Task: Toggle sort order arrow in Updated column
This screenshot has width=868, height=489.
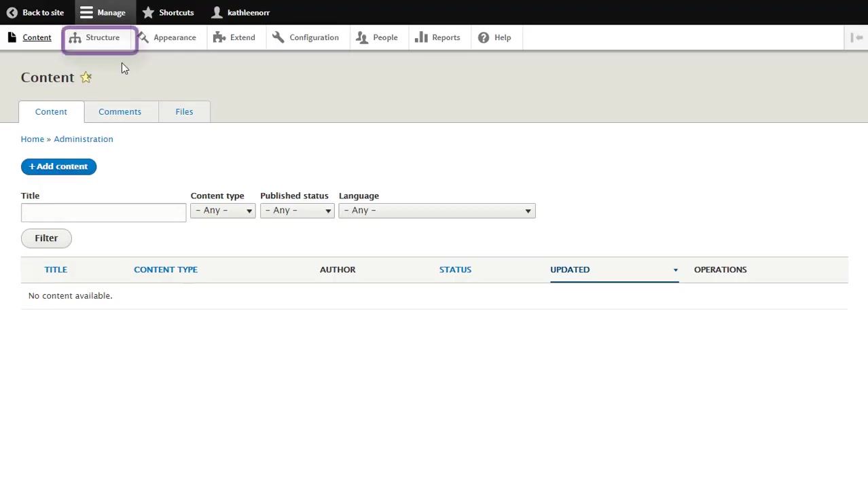Action: click(x=675, y=270)
